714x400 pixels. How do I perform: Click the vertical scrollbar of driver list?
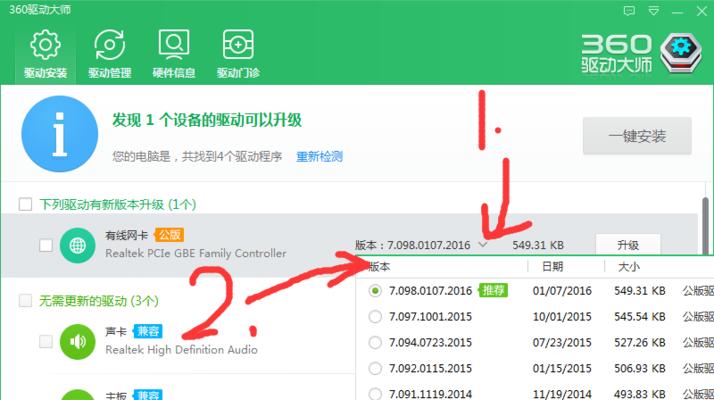point(705,226)
